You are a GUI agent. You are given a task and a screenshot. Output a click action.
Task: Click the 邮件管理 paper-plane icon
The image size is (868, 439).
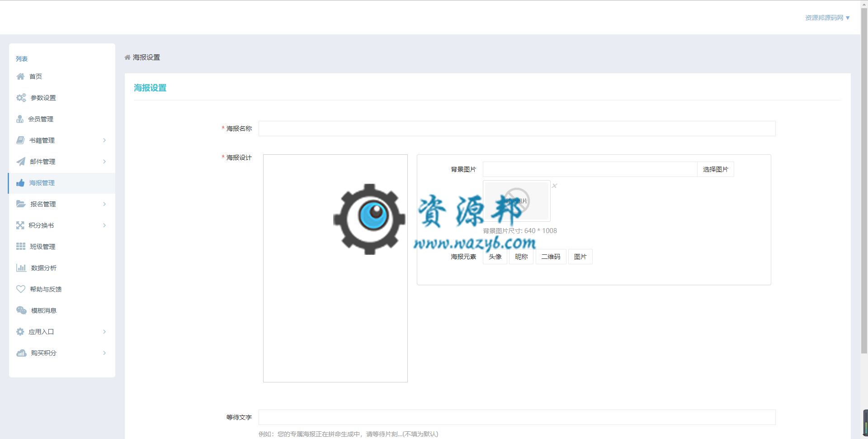pos(21,162)
